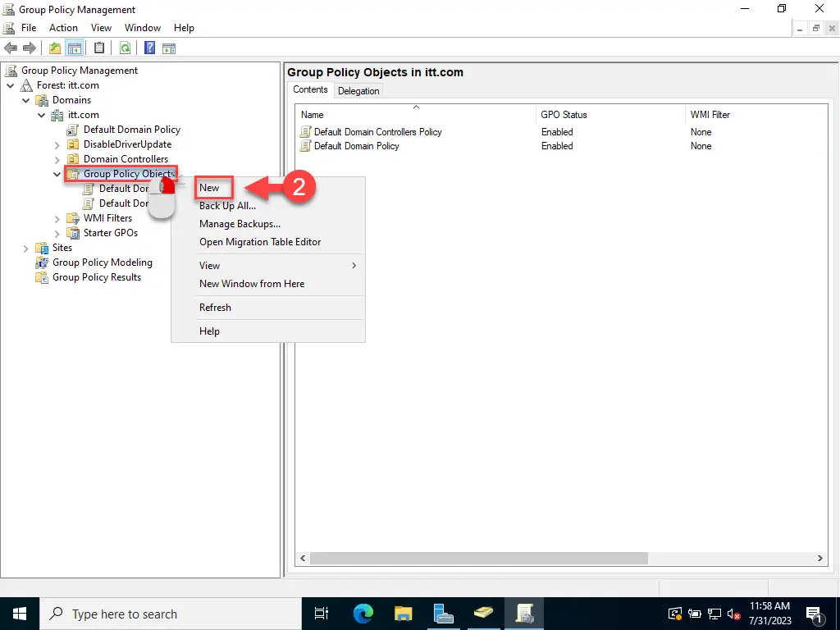The width and height of the screenshot is (840, 630).
Task: Open Server Manager from the taskbar
Action: 444,614
